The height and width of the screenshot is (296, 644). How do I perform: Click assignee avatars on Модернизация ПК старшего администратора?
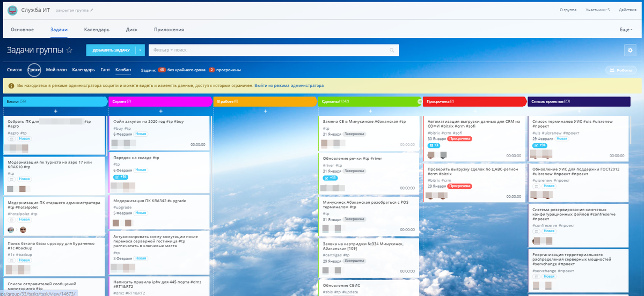(x=17, y=230)
